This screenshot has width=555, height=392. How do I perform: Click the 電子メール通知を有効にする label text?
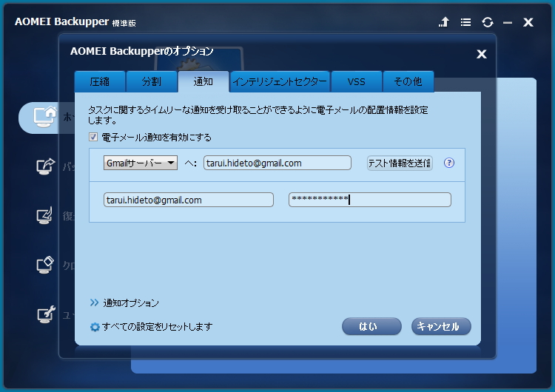[x=156, y=138]
